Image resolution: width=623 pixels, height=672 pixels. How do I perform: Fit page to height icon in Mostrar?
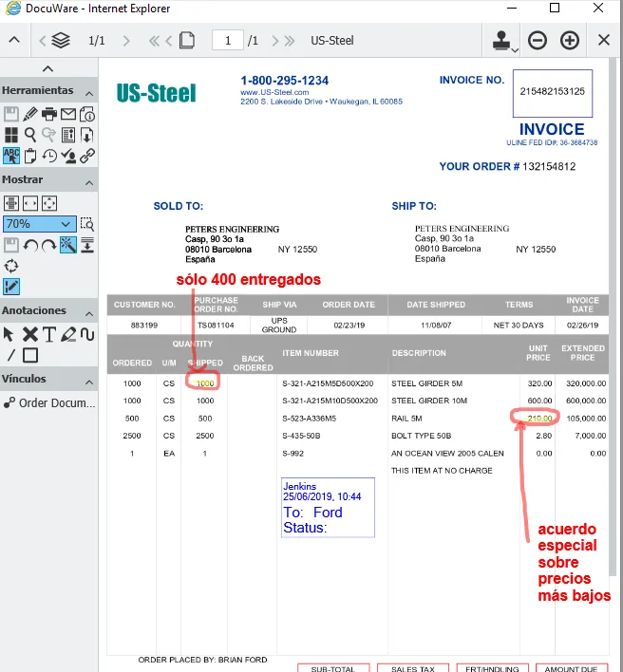[x=11, y=203]
